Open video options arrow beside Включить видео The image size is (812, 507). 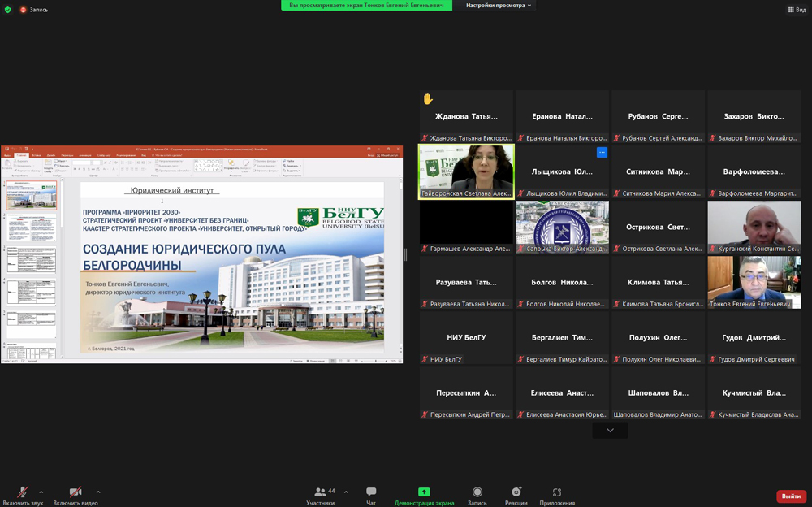pos(98,492)
